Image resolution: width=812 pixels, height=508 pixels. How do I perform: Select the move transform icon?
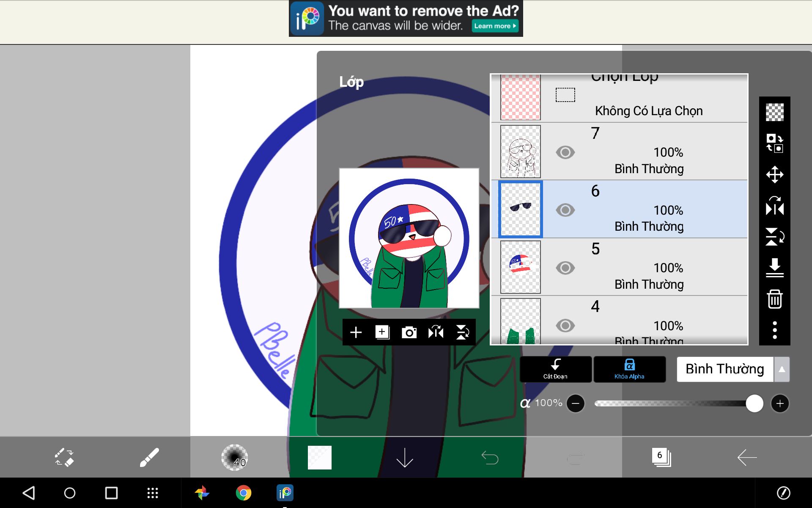pos(775,174)
